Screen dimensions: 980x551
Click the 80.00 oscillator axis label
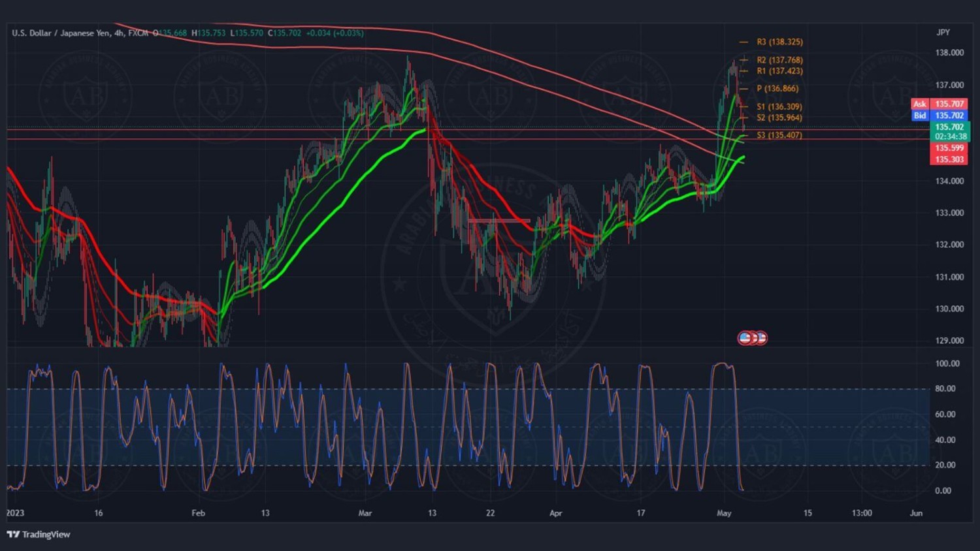tap(945, 388)
